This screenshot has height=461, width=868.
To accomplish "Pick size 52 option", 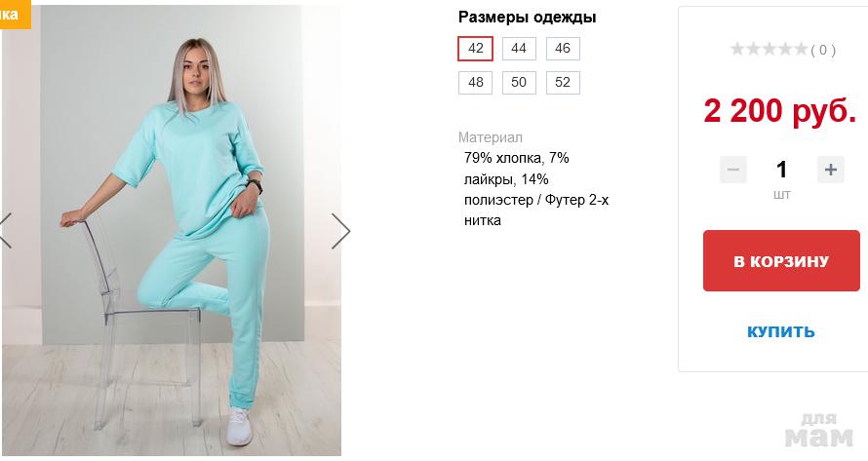I will click(x=563, y=83).
